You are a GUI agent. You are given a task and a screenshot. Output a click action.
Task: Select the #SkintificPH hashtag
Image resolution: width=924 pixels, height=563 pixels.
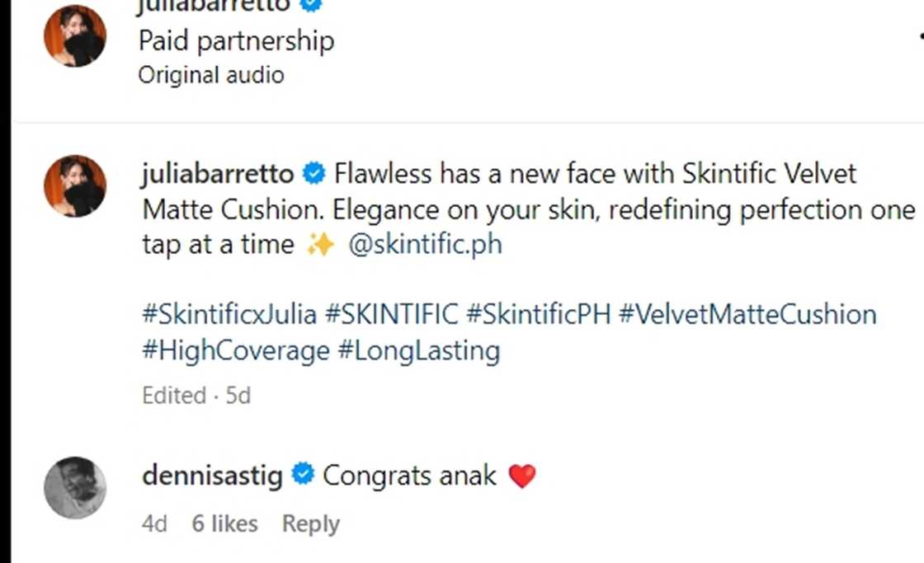click(538, 315)
